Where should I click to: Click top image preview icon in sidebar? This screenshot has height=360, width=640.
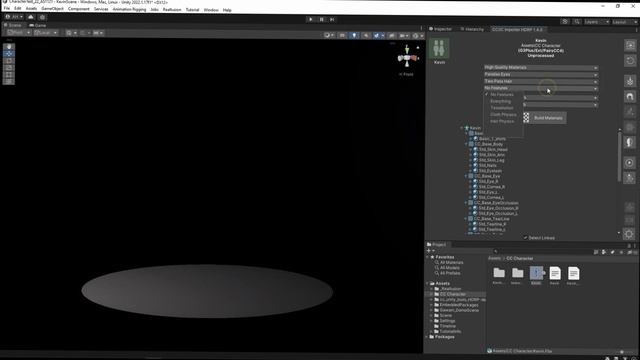point(630,45)
